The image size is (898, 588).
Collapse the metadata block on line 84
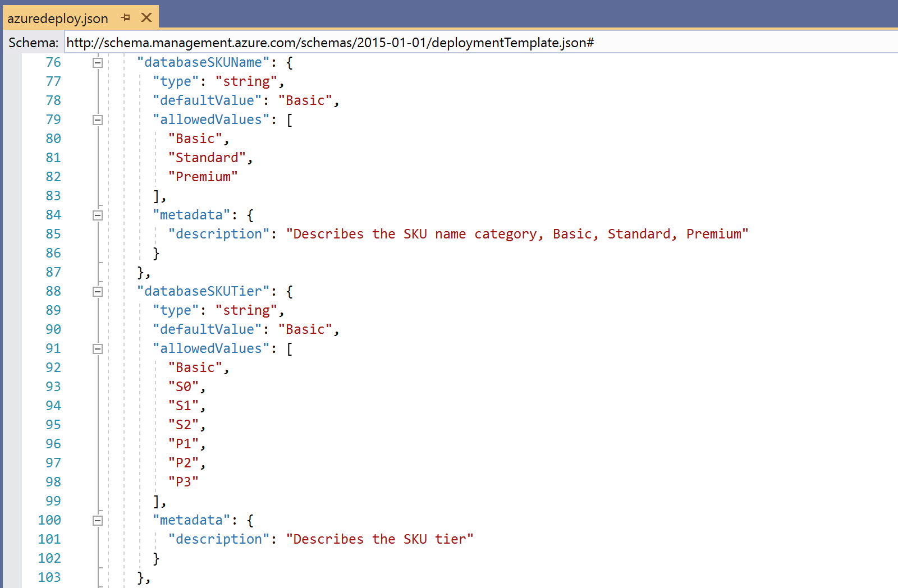[98, 215]
